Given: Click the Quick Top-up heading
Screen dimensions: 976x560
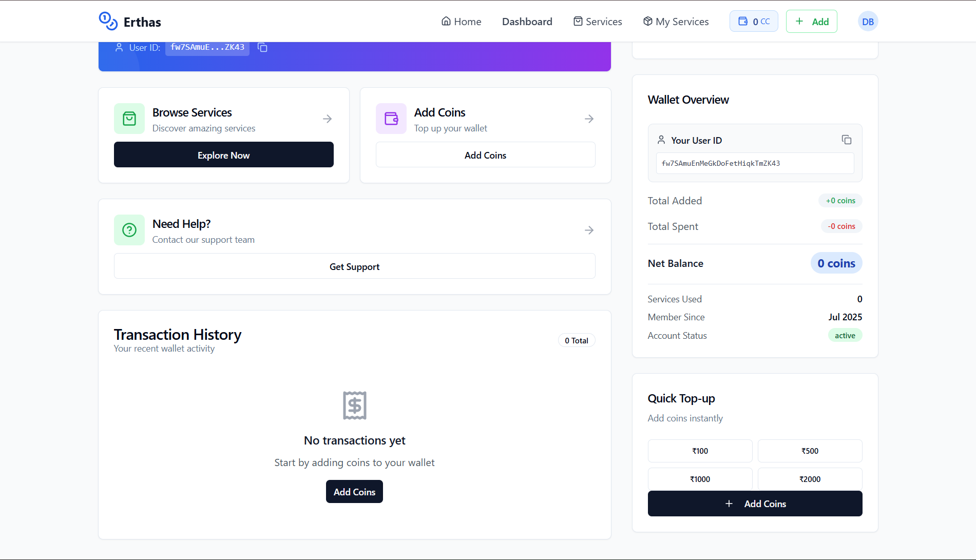Looking at the screenshot, I should click(x=681, y=398).
